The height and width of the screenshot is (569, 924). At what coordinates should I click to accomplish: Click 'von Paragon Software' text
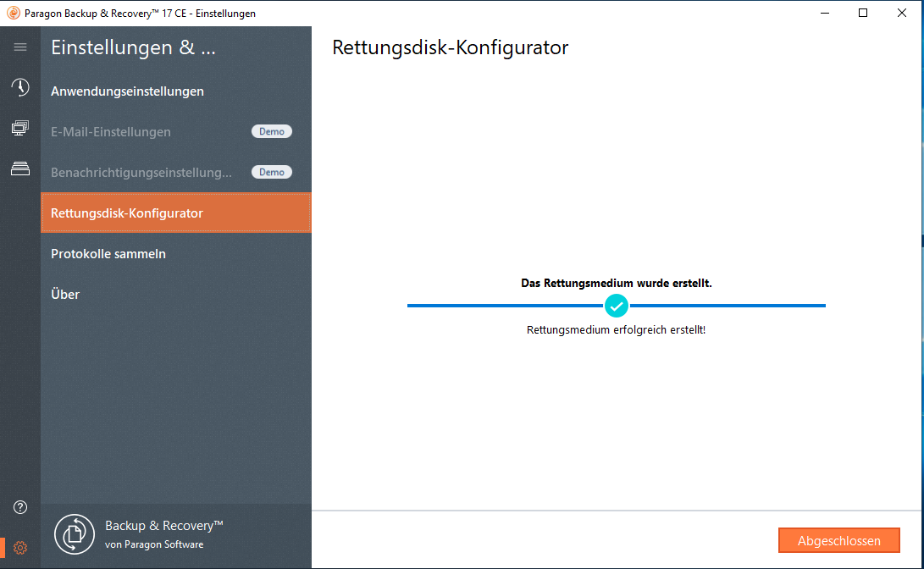[x=154, y=544]
